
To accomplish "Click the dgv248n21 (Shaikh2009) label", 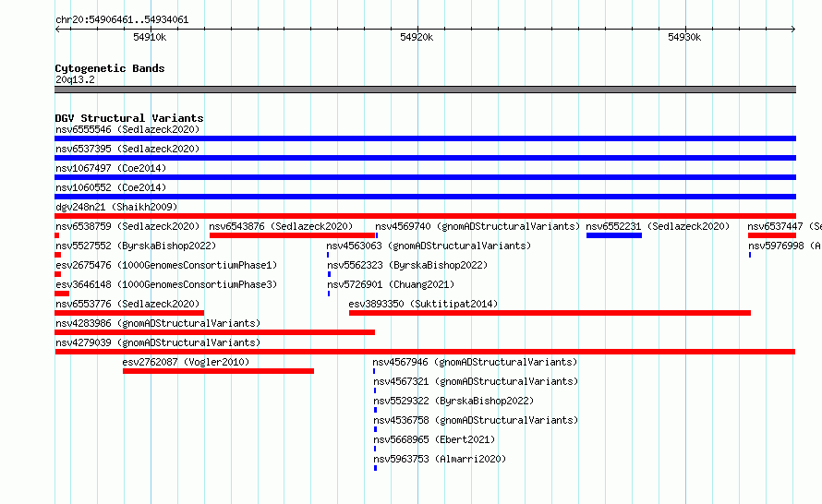I will coord(116,207).
